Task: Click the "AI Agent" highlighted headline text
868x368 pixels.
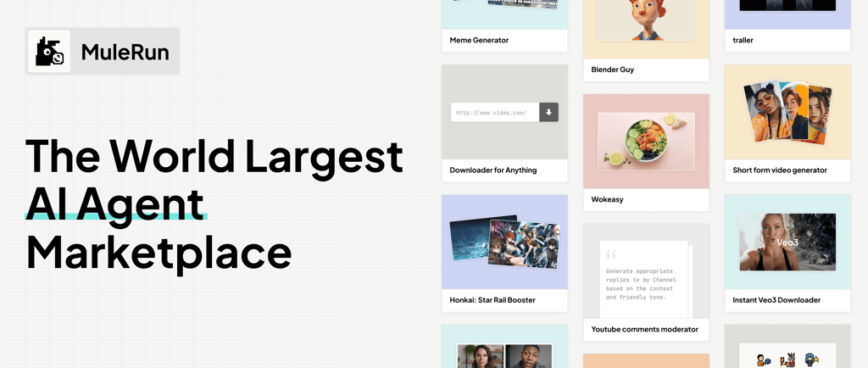Action: coord(114,204)
